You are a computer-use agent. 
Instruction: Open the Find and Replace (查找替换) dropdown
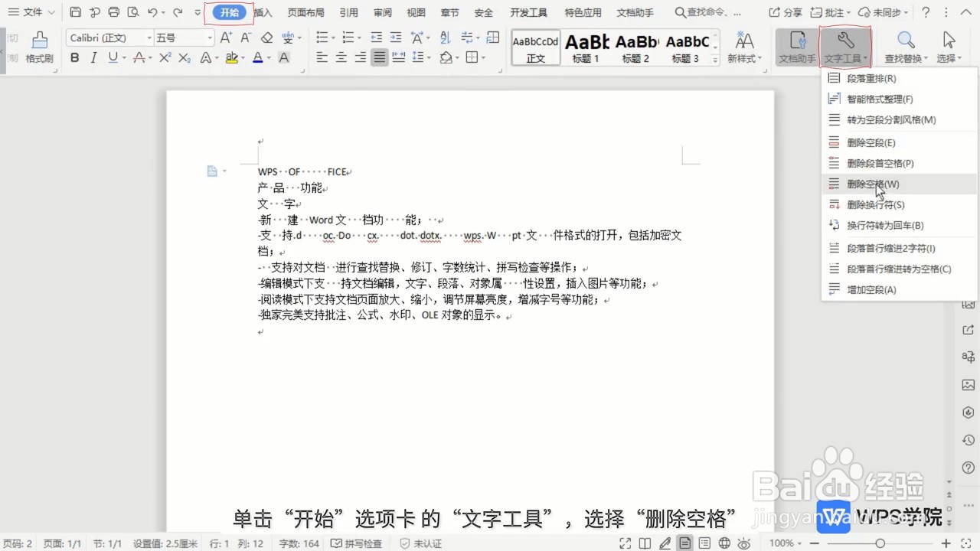point(906,47)
